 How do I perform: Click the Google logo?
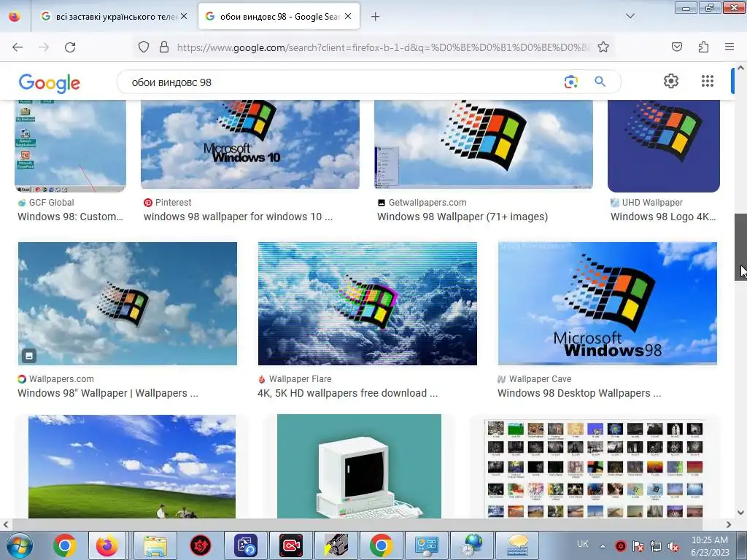49,83
